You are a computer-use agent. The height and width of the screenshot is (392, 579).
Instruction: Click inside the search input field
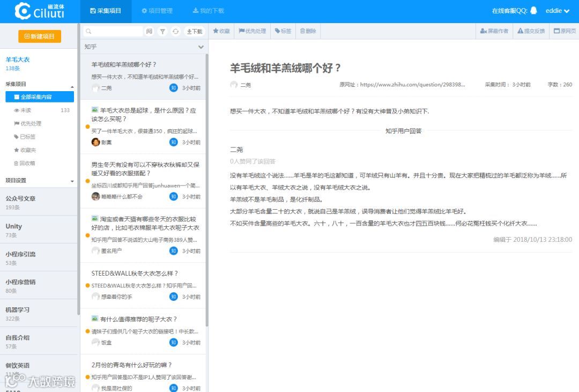(113, 31)
